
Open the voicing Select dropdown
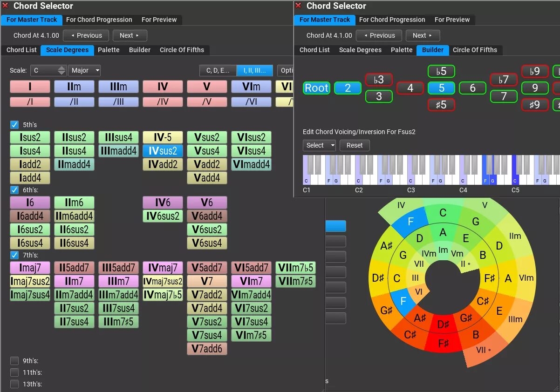coord(319,145)
